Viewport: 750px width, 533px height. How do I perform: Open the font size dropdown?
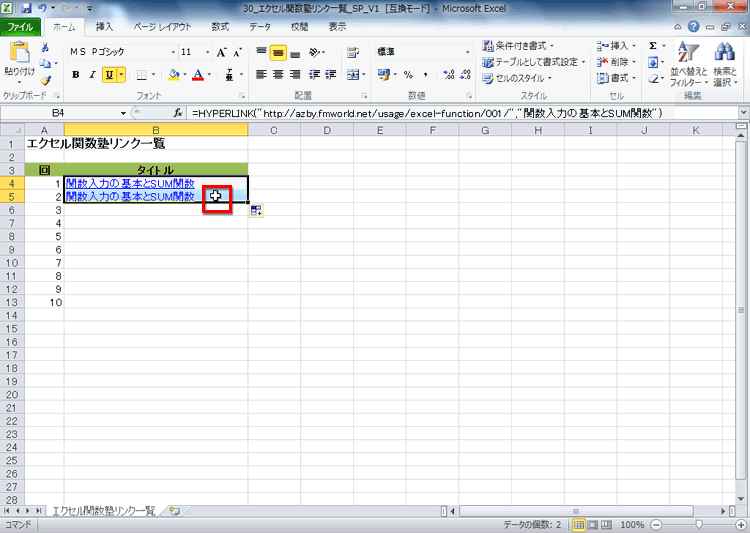point(208,52)
